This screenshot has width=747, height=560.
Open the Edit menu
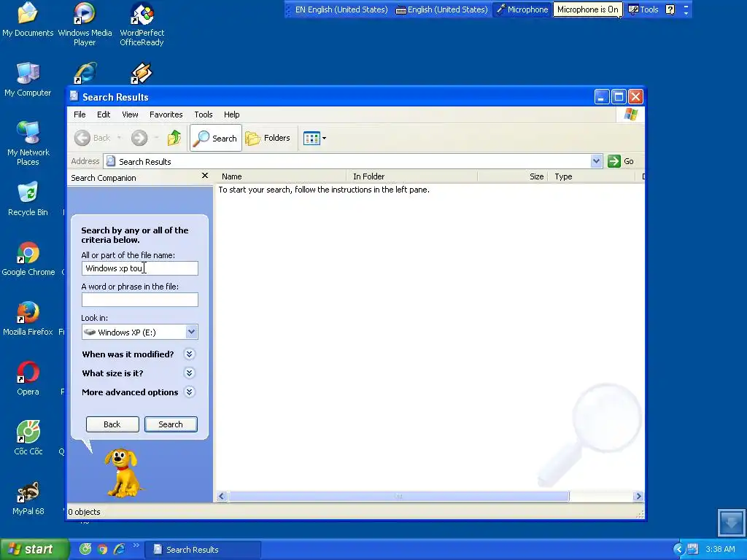tap(104, 114)
